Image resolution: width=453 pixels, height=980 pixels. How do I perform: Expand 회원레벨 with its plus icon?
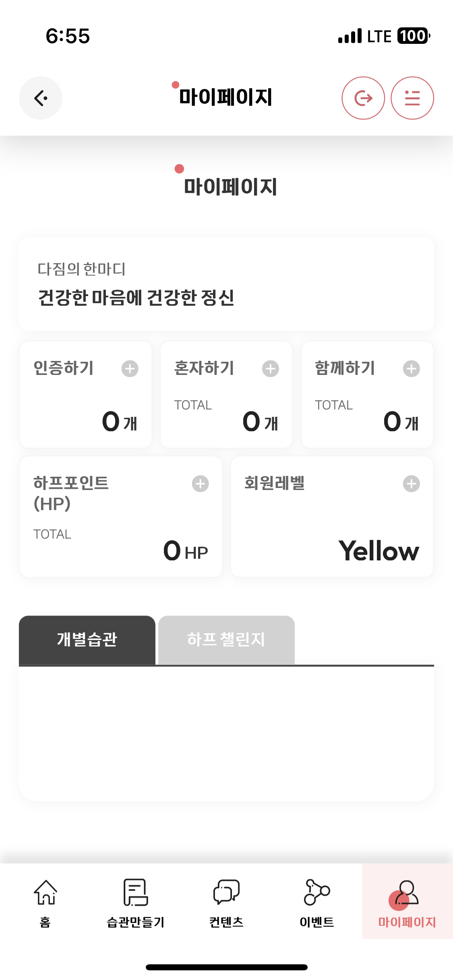click(x=412, y=484)
